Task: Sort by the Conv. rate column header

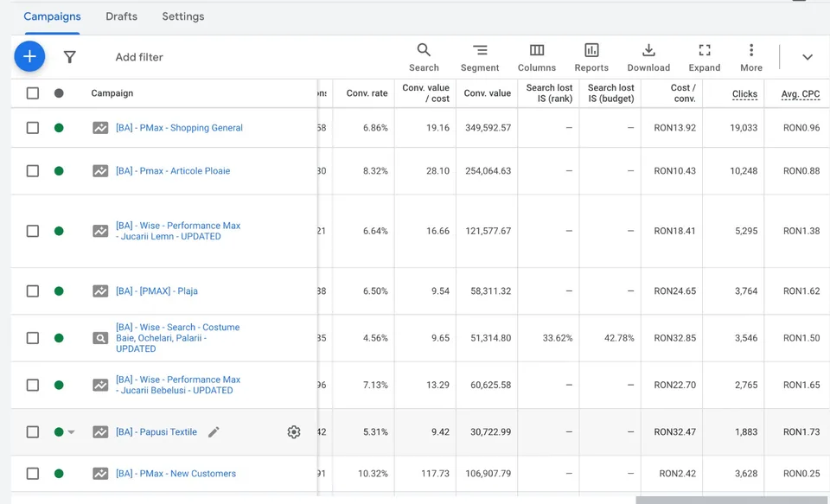Action: point(367,93)
